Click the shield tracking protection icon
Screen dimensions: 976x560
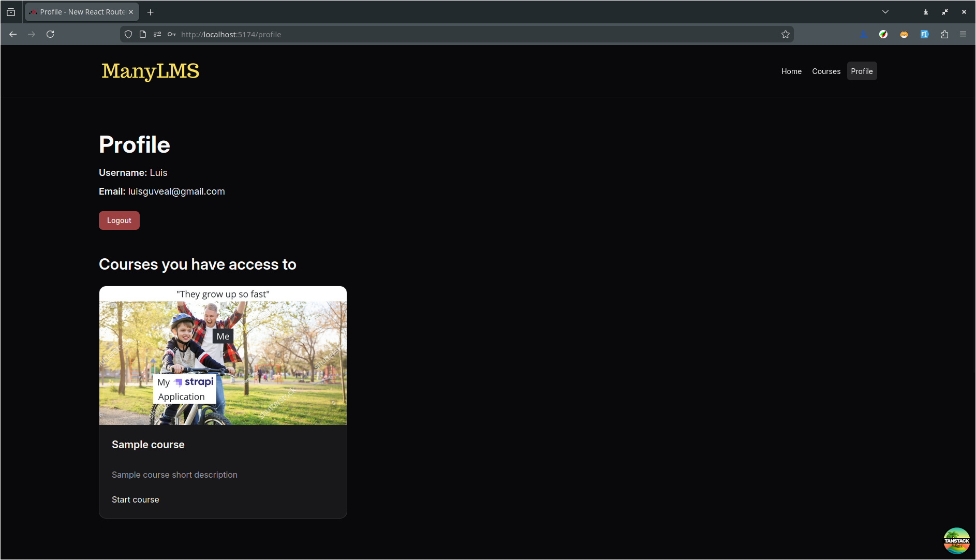128,34
